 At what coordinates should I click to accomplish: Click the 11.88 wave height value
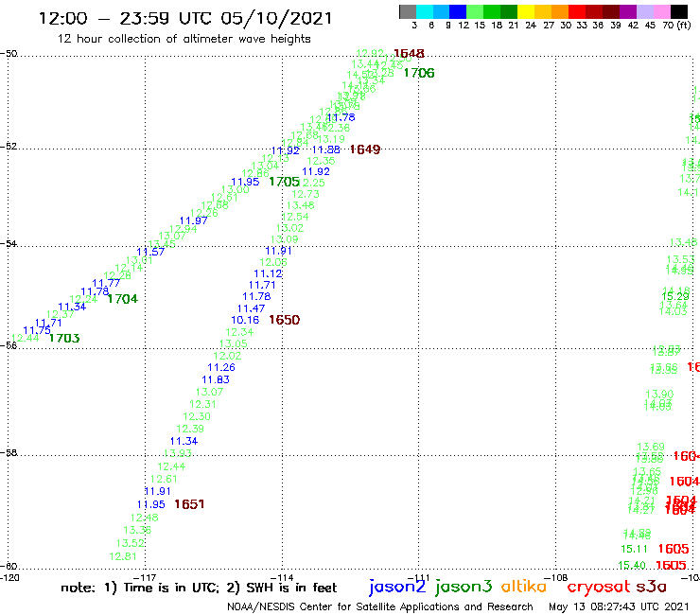pos(326,150)
